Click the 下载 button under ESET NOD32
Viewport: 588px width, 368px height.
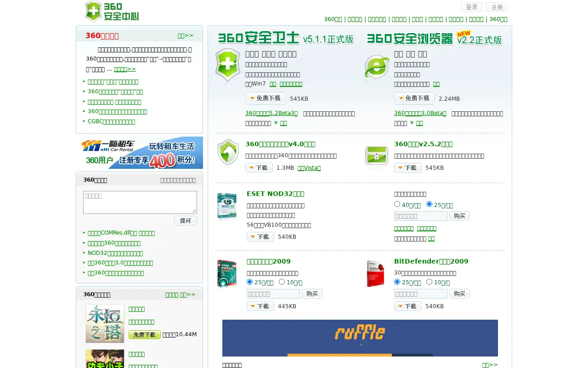[260, 237]
